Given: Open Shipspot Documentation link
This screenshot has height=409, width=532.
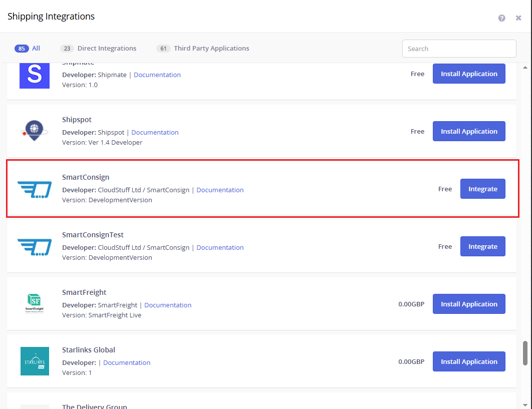Looking at the screenshot, I should pos(155,132).
